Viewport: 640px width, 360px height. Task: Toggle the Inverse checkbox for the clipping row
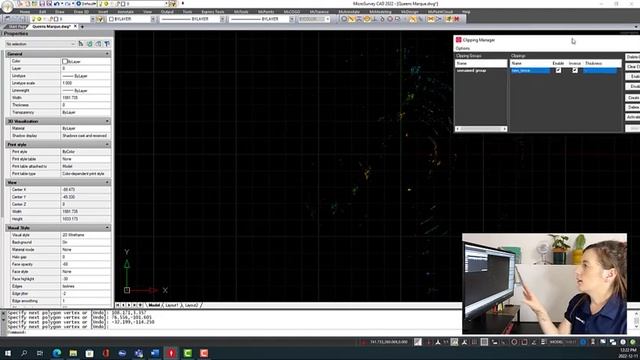point(575,71)
